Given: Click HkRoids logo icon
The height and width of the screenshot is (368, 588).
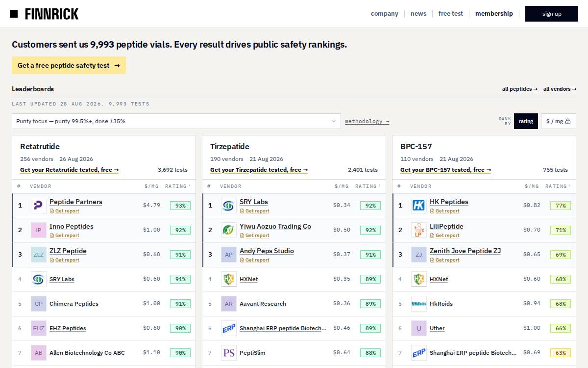Looking at the screenshot, I should pyautogui.click(x=419, y=304).
